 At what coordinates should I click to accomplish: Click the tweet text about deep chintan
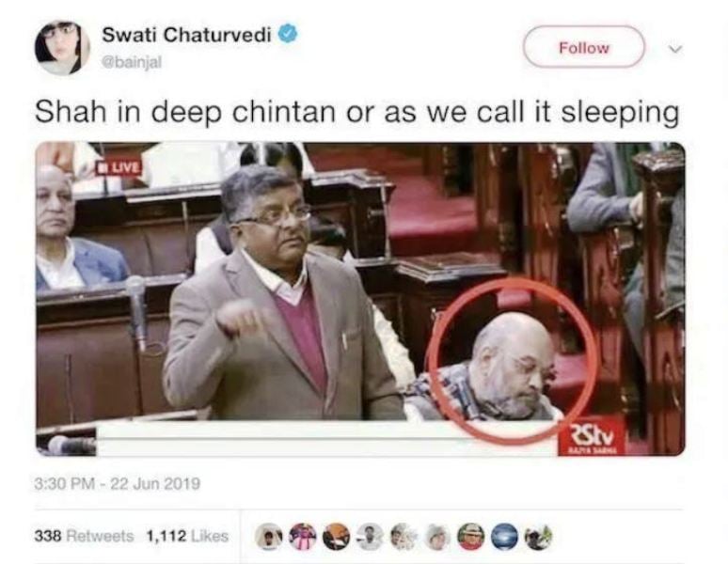(x=357, y=113)
